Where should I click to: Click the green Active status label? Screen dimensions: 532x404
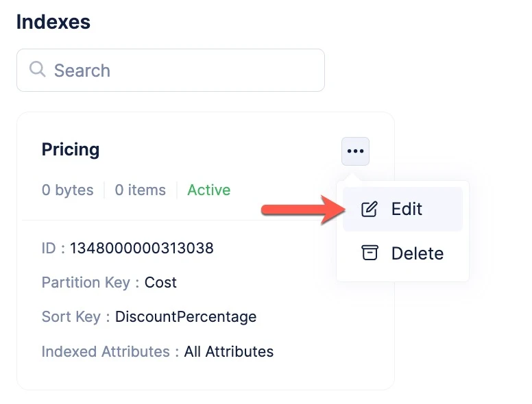(x=208, y=190)
